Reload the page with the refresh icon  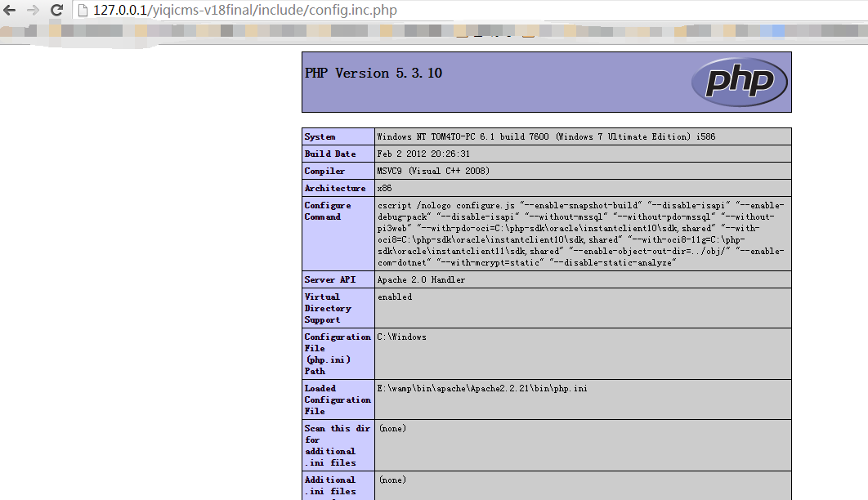click(57, 10)
